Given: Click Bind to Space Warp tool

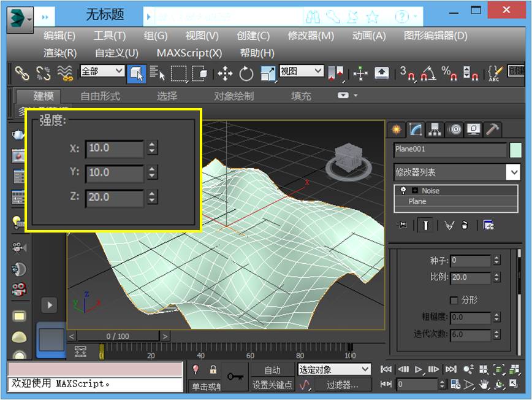Looking at the screenshot, I should 64,73.
